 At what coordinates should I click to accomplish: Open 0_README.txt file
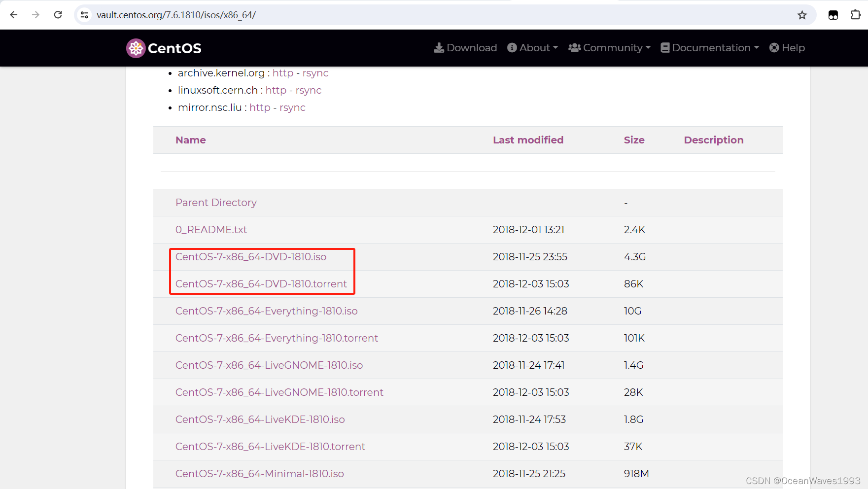tap(211, 230)
